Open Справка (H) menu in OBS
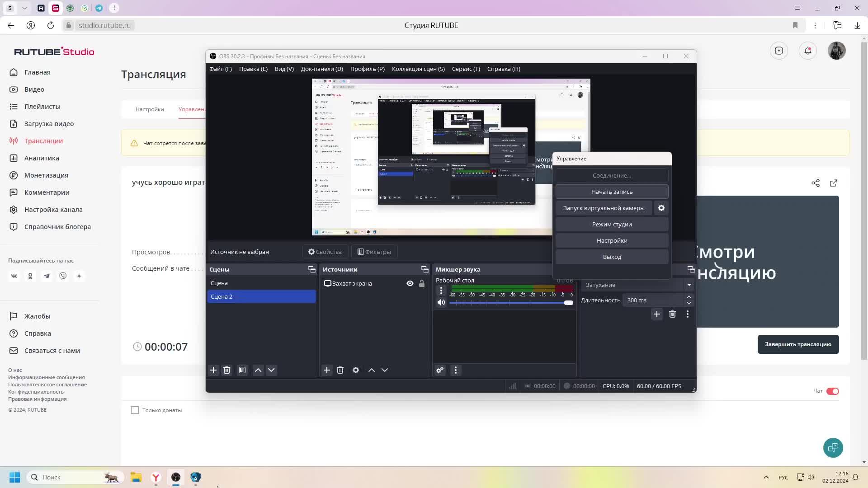 point(504,69)
